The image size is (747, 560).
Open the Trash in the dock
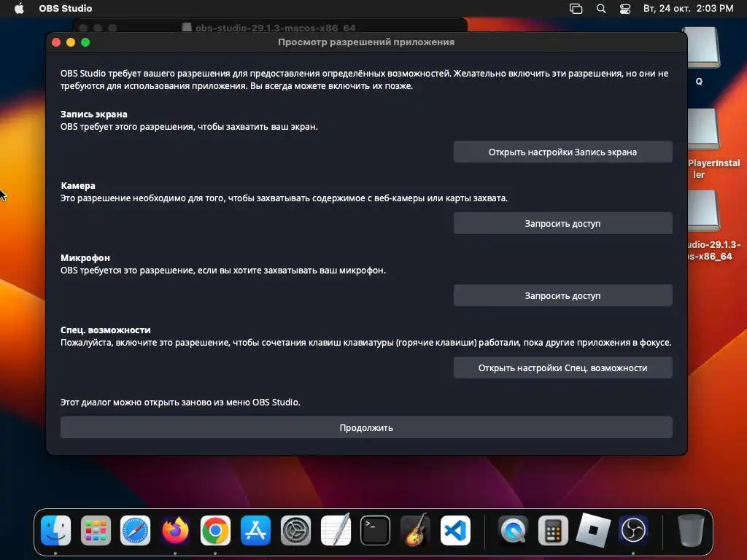pyautogui.click(x=691, y=531)
